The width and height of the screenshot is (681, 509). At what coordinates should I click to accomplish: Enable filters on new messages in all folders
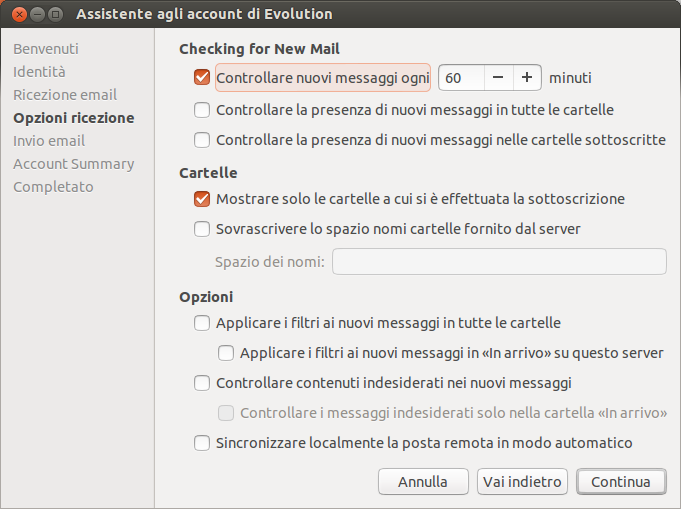coord(203,323)
